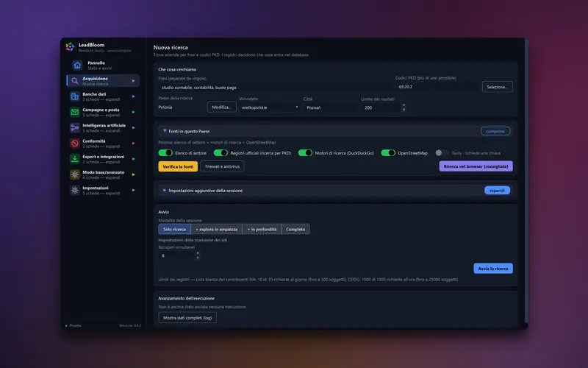Click the Codici PKD input field

pyautogui.click(x=437, y=87)
